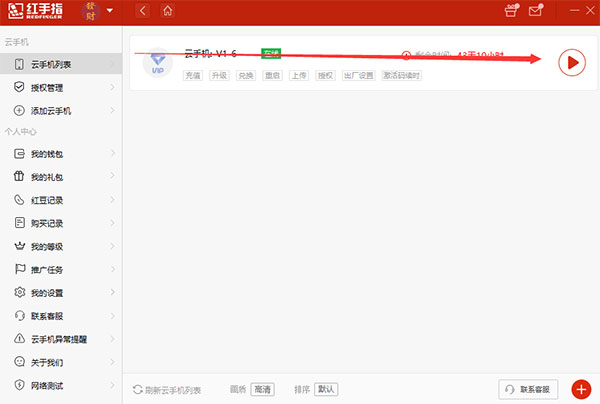Open the home page icon

point(168,11)
